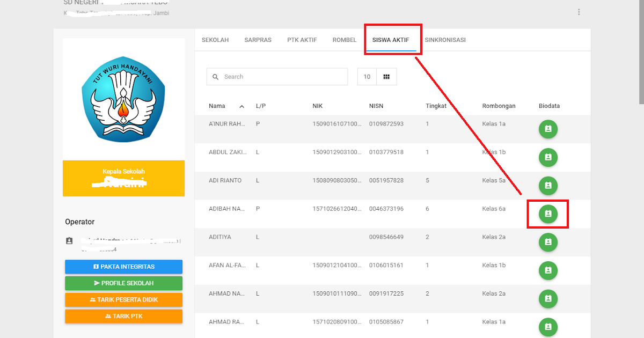Open the three-dot more options menu
This screenshot has width=644, height=338.
(579, 12)
